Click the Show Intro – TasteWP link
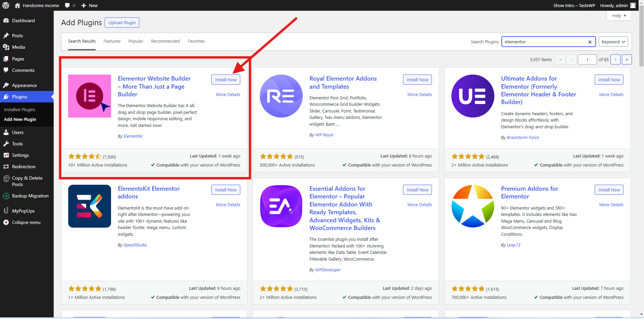 pyautogui.click(x=574, y=5)
